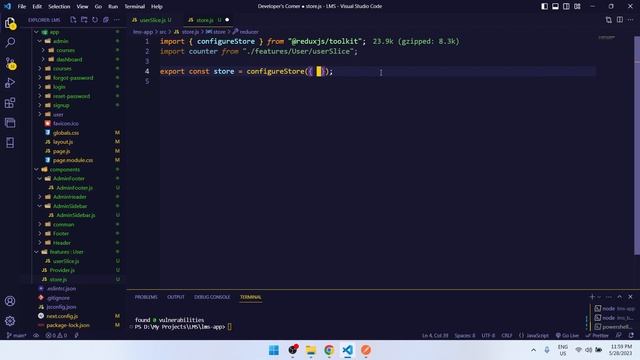
Task: Click Go Live in status bar
Action: [567, 336]
